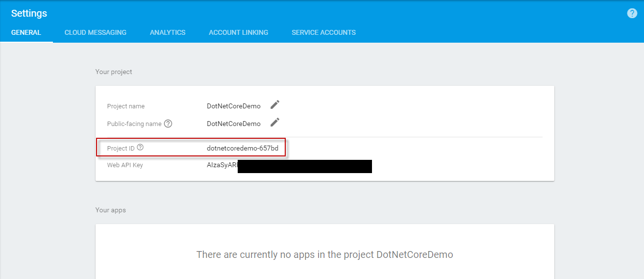644x279 pixels.
Task: Open the help icon in the header
Action: coord(632,14)
